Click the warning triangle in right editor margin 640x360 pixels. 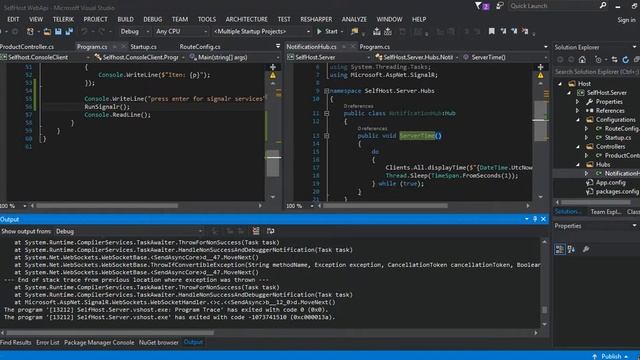pos(540,76)
